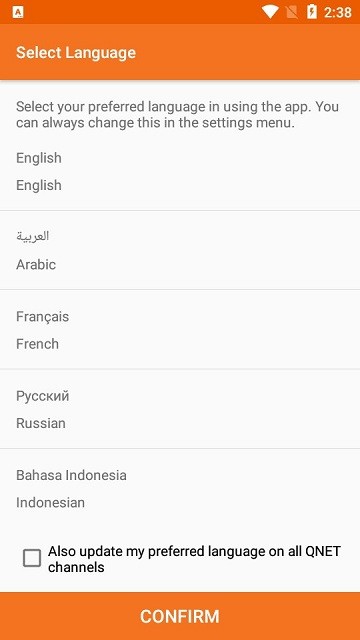Click the CONFIRM button

coord(180,616)
